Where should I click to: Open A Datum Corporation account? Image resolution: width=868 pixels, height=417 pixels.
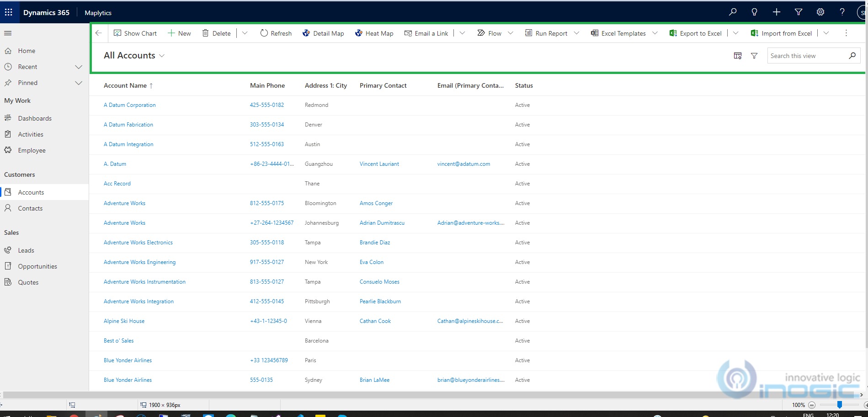pos(130,105)
